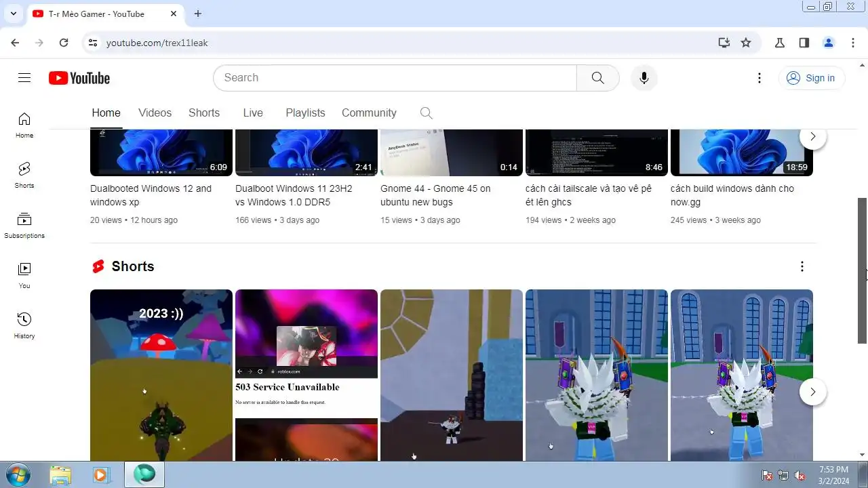Click into the YouTube search field
Screen dimensions: 868x488
pos(395,78)
